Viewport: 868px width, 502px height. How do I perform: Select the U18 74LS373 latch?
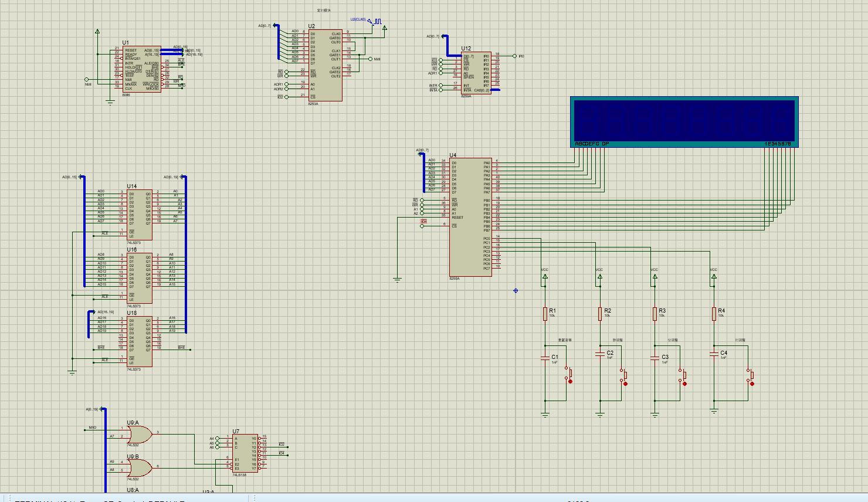140,341
